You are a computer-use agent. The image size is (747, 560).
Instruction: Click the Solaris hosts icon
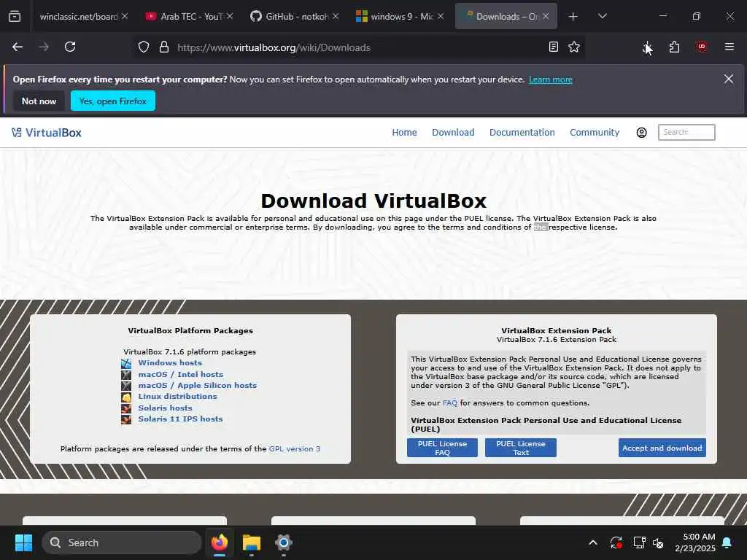click(126, 408)
